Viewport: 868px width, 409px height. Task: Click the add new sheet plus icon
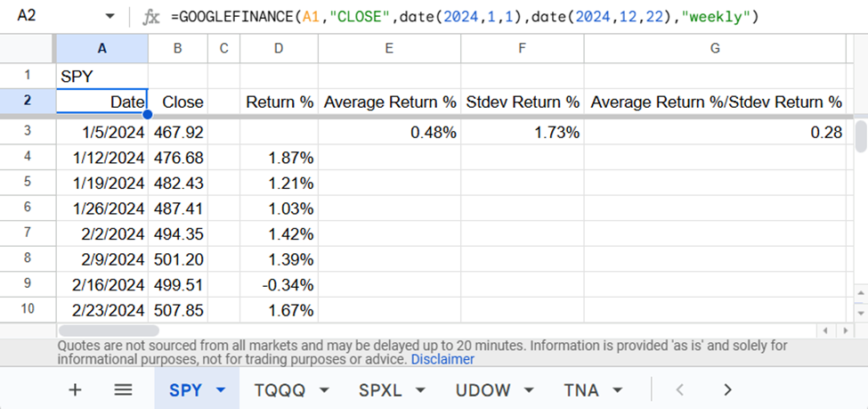[75, 389]
